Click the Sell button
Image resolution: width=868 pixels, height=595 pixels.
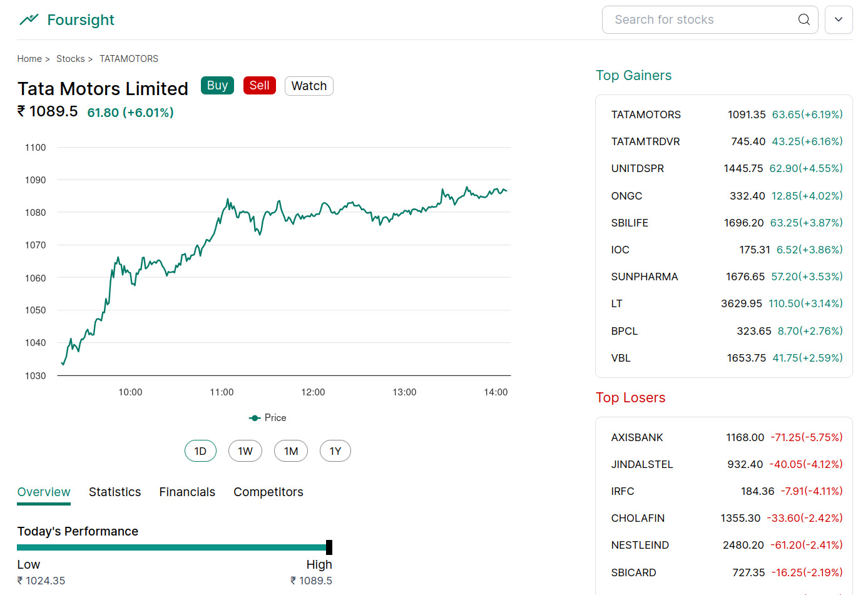point(259,85)
